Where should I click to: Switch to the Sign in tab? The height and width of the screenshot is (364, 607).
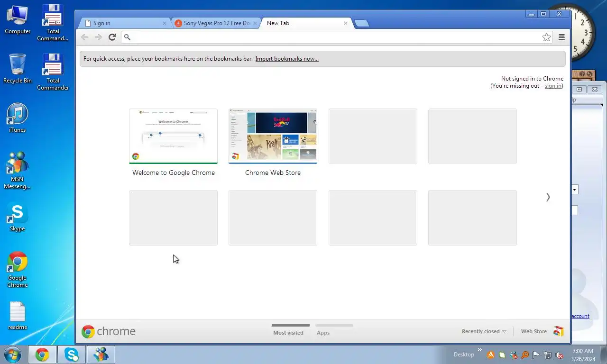click(123, 23)
